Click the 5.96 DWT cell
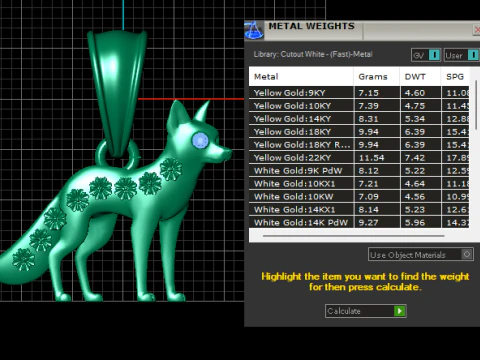 point(421,222)
